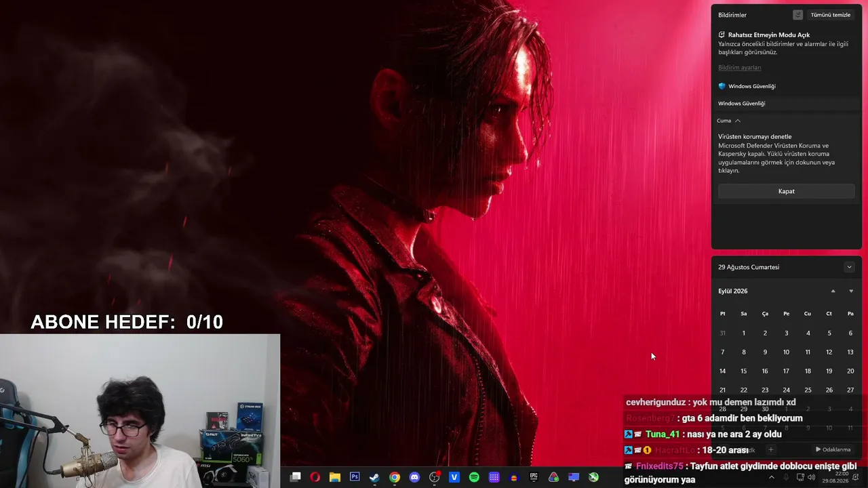Viewport: 868px width, 488px height.
Task: Open DaVinci Resolve from the taskbar
Action: click(x=553, y=477)
